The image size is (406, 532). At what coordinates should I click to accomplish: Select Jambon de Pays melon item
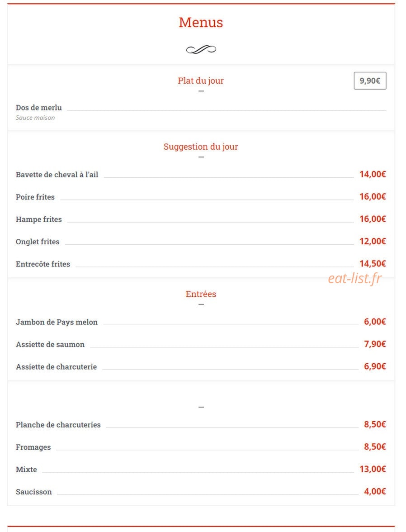[57, 322]
